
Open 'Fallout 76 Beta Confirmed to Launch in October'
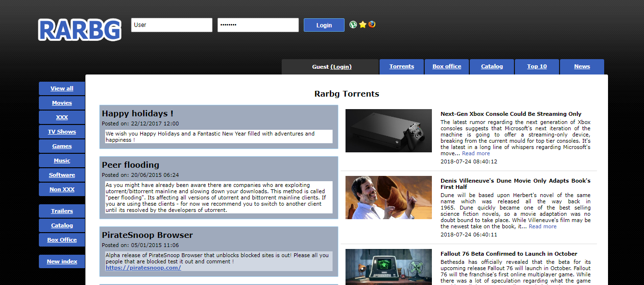[x=509, y=254]
